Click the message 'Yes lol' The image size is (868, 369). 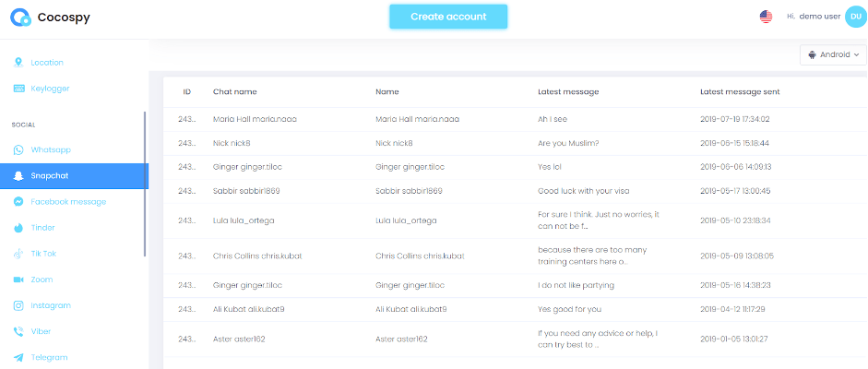[550, 167]
